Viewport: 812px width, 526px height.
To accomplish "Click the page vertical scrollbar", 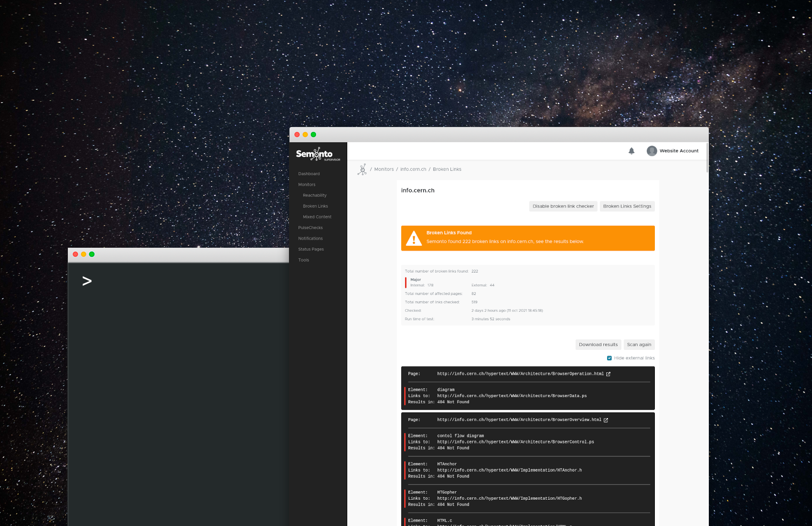I will (x=707, y=158).
